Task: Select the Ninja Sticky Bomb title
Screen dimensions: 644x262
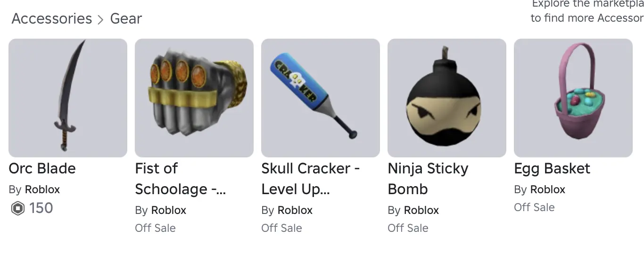Action: click(428, 179)
